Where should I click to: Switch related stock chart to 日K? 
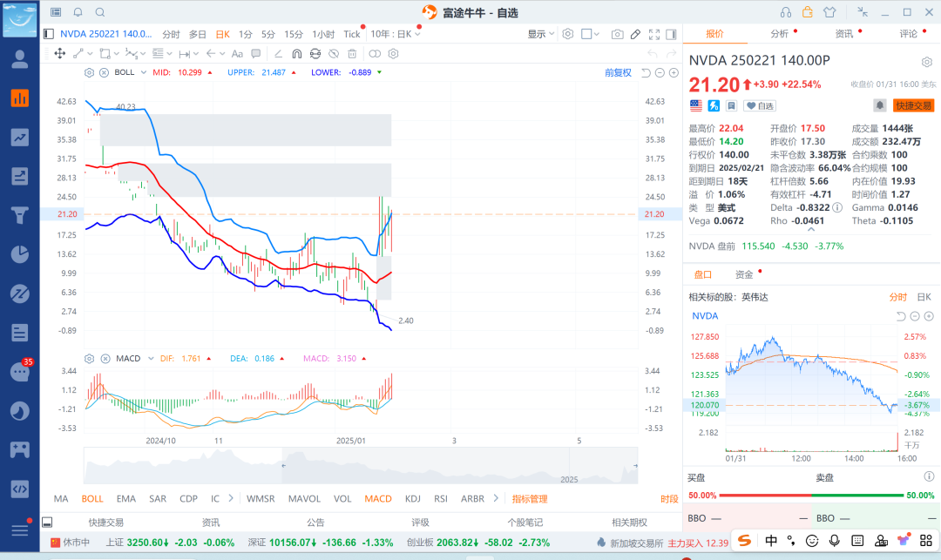(x=924, y=297)
